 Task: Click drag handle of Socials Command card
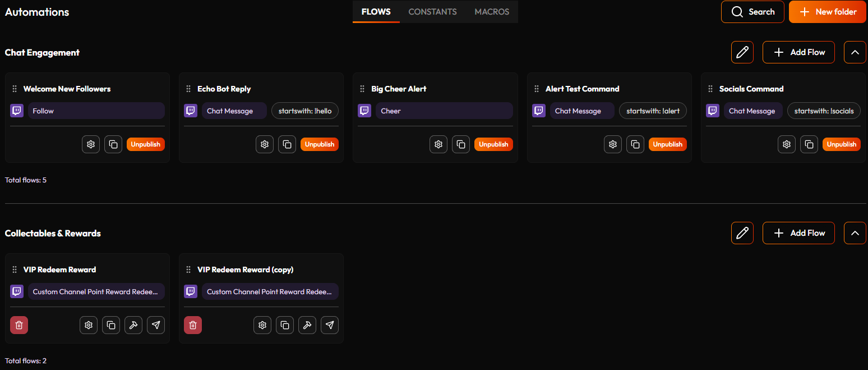point(711,89)
